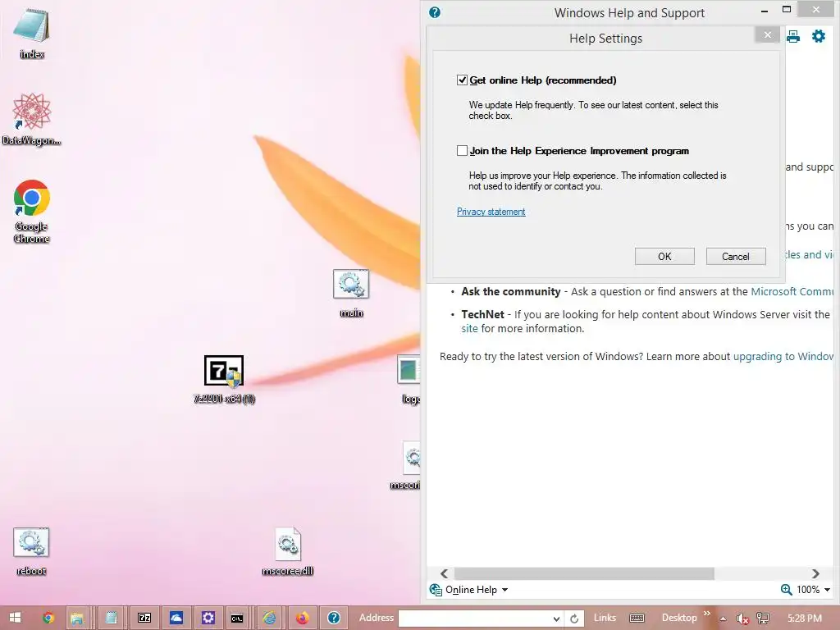This screenshot has height=630, width=840.
Task: Open Internet Explorer from the taskbar
Action: (269, 618)
